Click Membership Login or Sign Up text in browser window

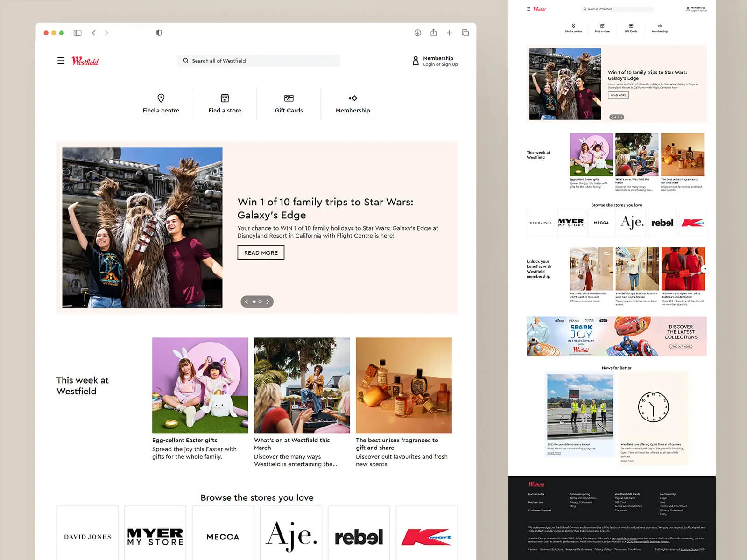440,61
